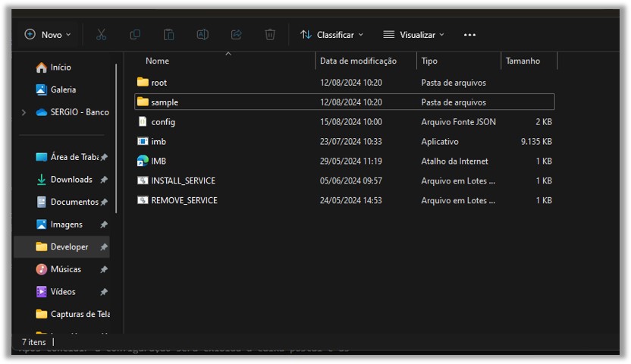The image size is (631, 364).
Task: Expand the Classificar sort dropdown
Action: (x=332, y=35)
